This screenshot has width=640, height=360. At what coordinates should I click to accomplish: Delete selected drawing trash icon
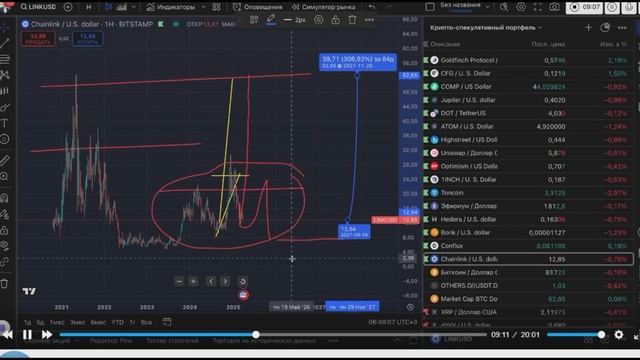[x=352, y=20]
